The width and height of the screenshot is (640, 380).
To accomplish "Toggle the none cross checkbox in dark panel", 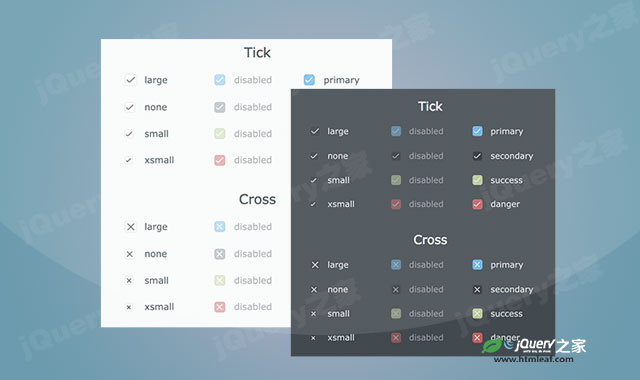I will (x=314, y=289).
